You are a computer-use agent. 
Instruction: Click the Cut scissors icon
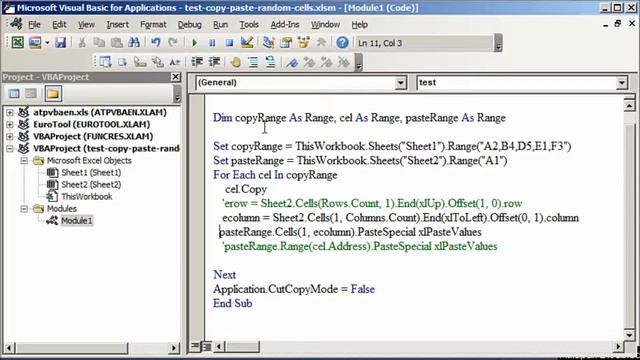point(82,42)
